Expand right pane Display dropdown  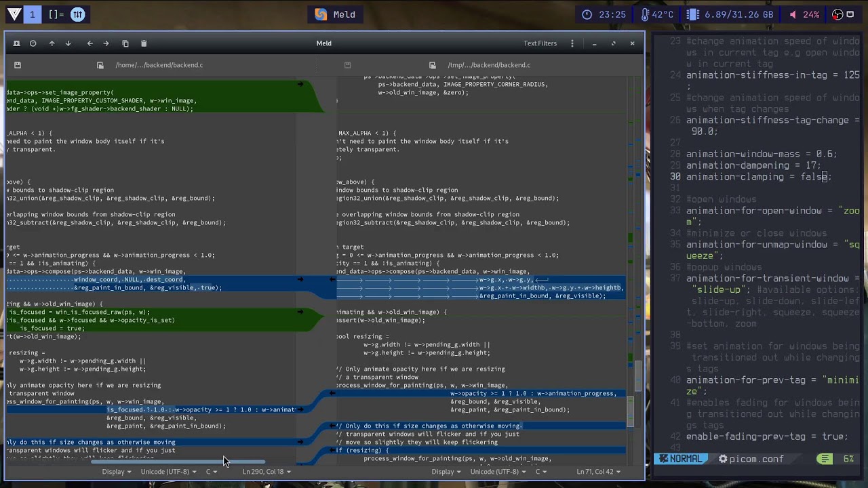tap(446, 472)
